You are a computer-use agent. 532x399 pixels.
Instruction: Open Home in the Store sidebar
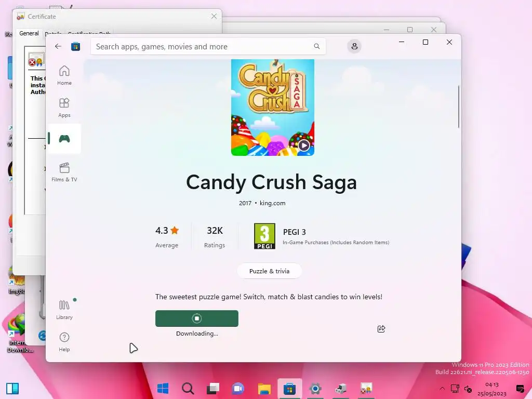coord(64,75)
